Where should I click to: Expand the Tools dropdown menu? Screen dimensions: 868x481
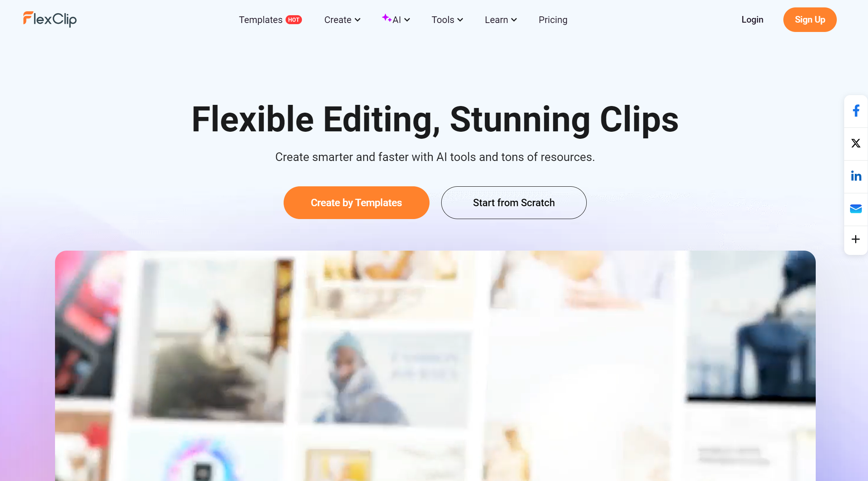point(447,19)
